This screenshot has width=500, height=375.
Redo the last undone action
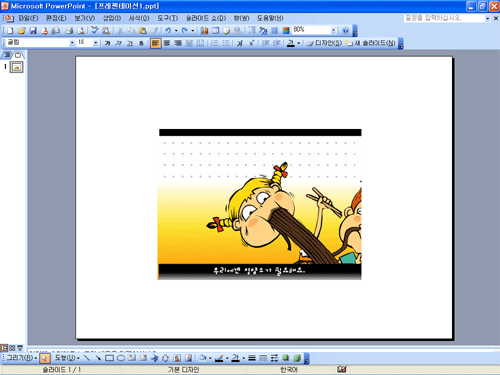pyautogui.click(x=185, y=31)
